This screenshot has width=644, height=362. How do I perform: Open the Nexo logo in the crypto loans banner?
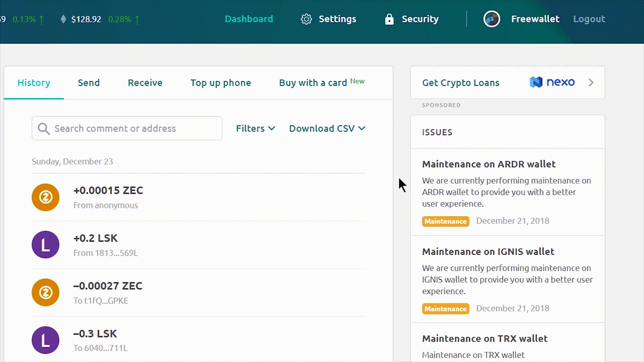[552, 82]
